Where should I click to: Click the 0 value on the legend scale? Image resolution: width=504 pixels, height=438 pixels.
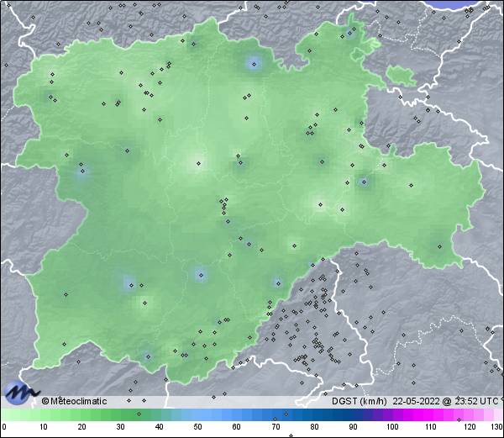pyautogui.click(x=4, y=428)
